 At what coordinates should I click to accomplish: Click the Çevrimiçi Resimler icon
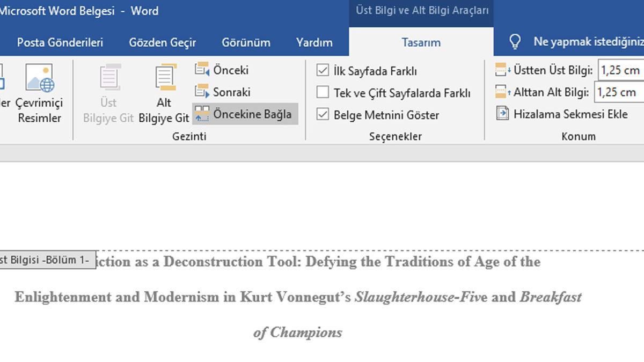click(x=40, y=78)
